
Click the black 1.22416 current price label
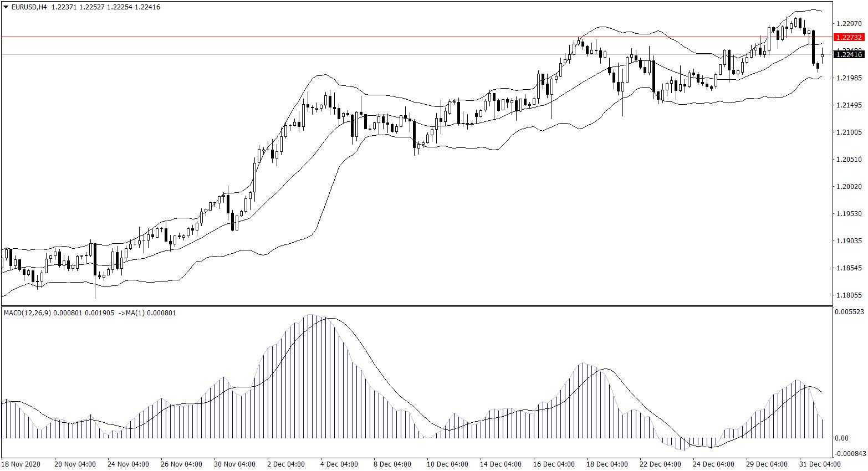[x=849, y=54]
